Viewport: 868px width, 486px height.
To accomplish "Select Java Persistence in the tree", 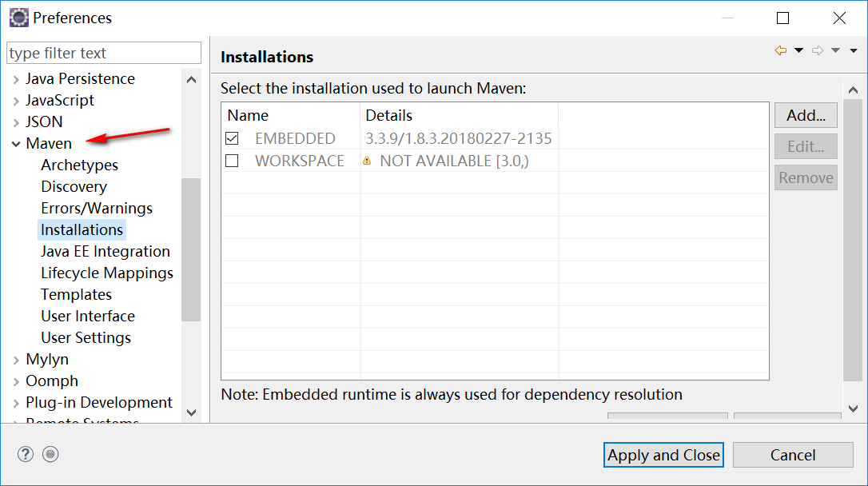I will click(80, 78).
